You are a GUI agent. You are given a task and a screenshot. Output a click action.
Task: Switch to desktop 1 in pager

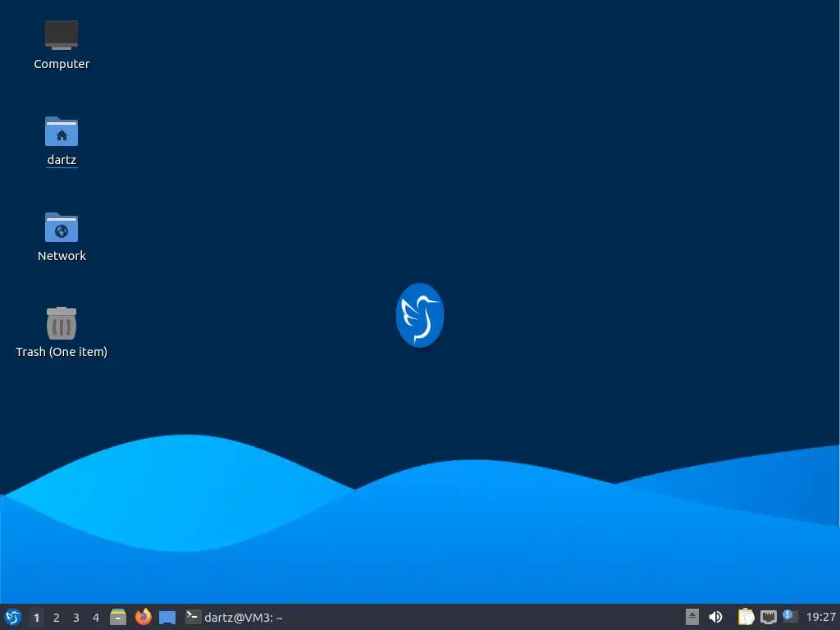[x=36, y=618]
